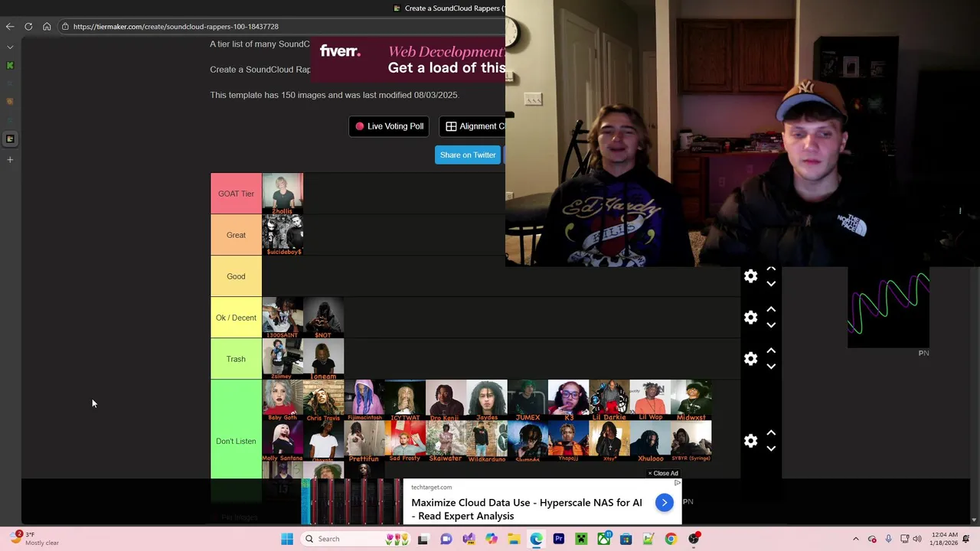The height and width of the screenshot is (551, 980).
Task: Open settings gear for the Good tier
Action: [x=750, y=276]
